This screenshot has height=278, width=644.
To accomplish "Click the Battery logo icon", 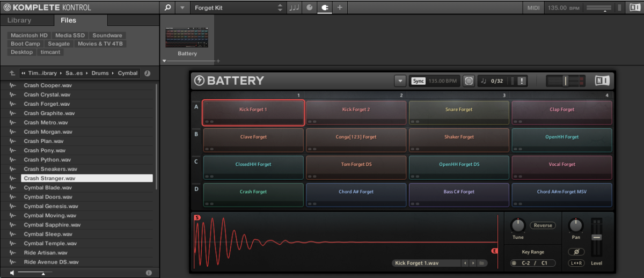I will [199, 81].
